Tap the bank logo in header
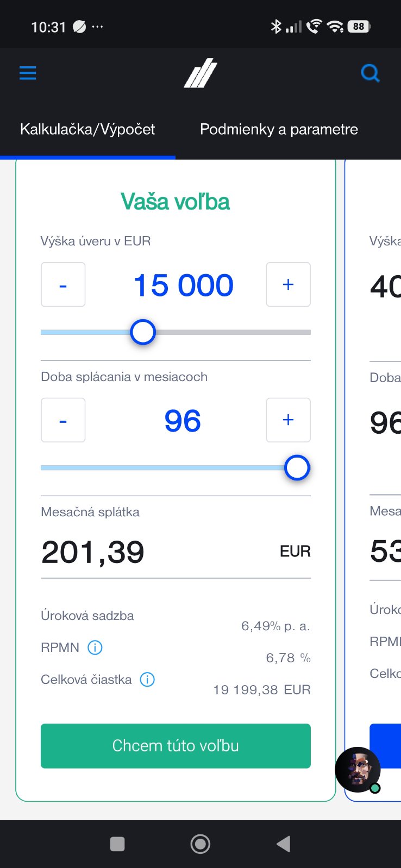The image size is (401, 868). [200, 74]
